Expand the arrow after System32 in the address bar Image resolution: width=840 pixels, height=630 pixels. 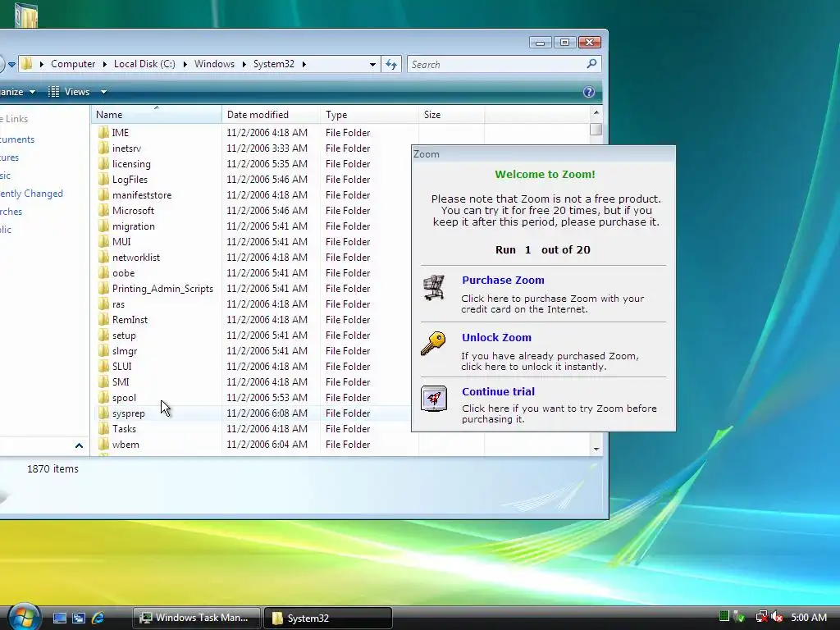click(304, 64)
